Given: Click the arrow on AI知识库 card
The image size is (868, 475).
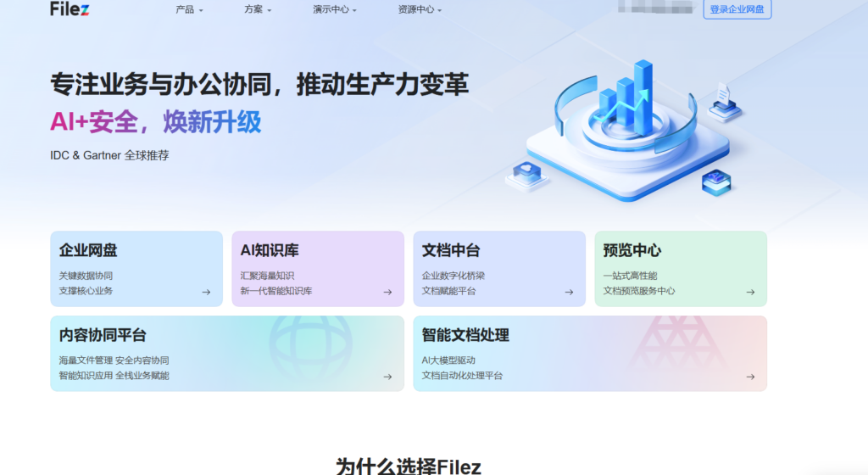Looking at the screenshot, I should click(387, 292).
